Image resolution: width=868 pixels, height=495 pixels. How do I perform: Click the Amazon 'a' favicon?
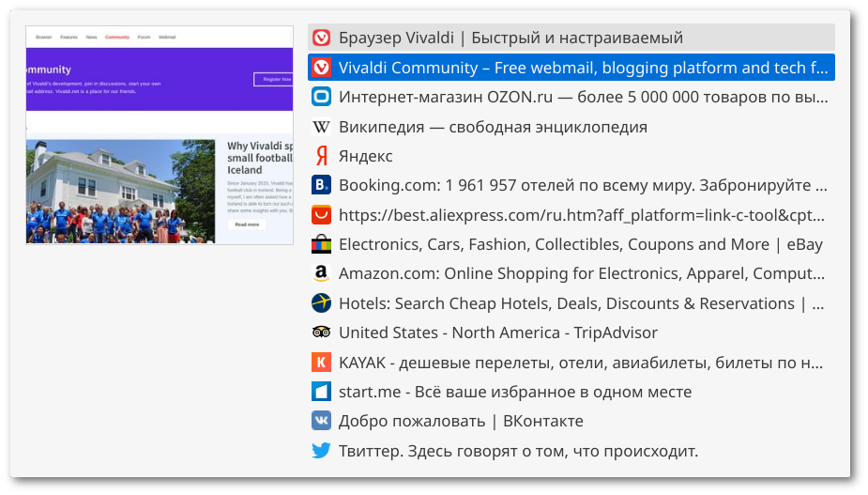click(321, 273)
